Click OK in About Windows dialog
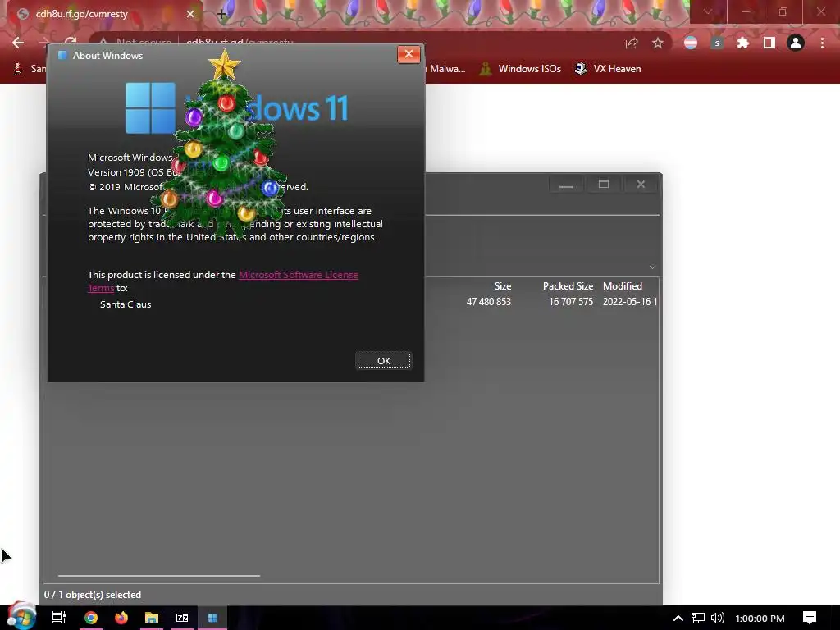 (x=384, y=361)
